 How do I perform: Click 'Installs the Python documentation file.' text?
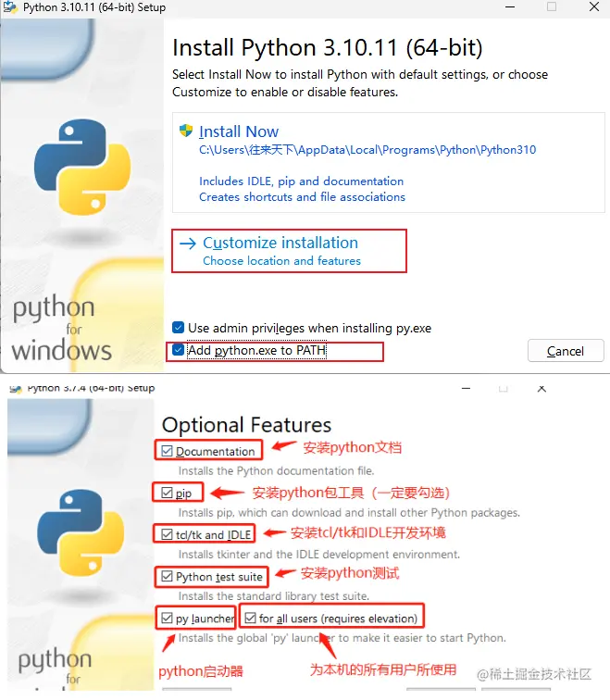click(x=276, y=471)
